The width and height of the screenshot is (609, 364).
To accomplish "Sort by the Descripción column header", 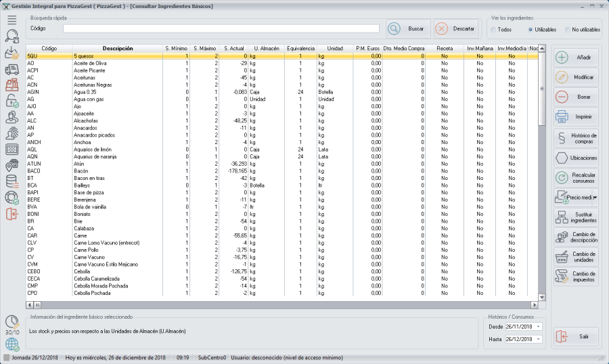I will (x=117, y=49).
